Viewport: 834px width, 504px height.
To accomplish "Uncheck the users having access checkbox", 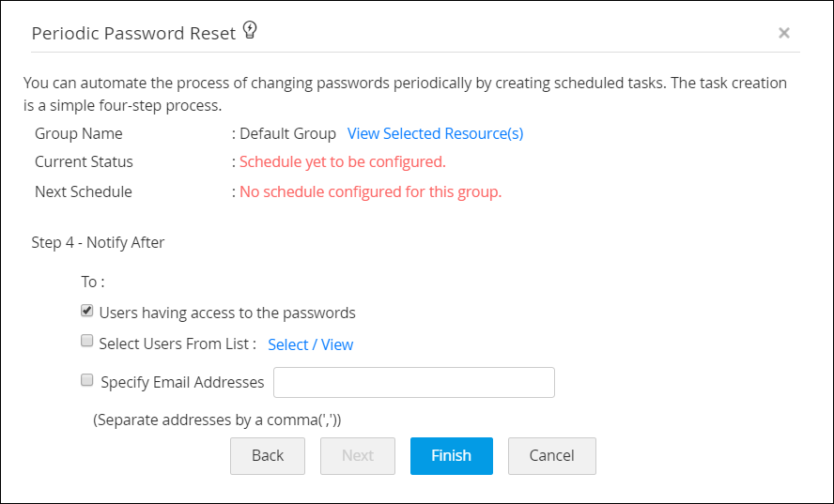I will click(87, 311).
